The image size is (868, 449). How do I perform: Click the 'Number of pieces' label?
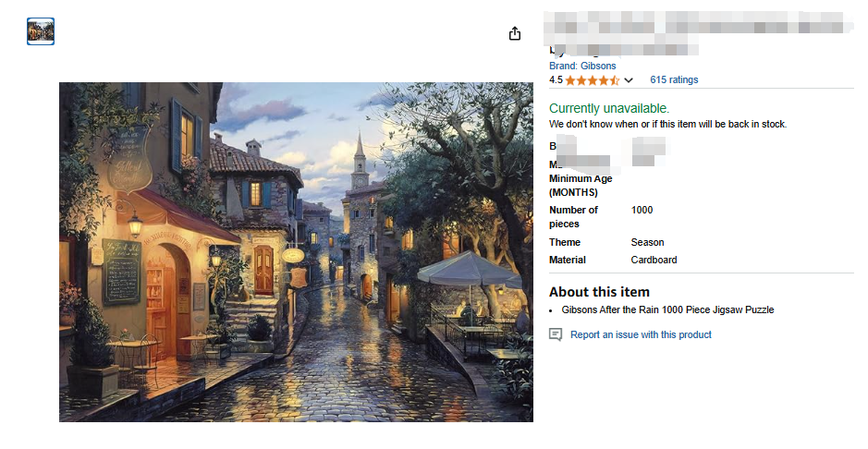pyautogui.click(x=573, y=217)
